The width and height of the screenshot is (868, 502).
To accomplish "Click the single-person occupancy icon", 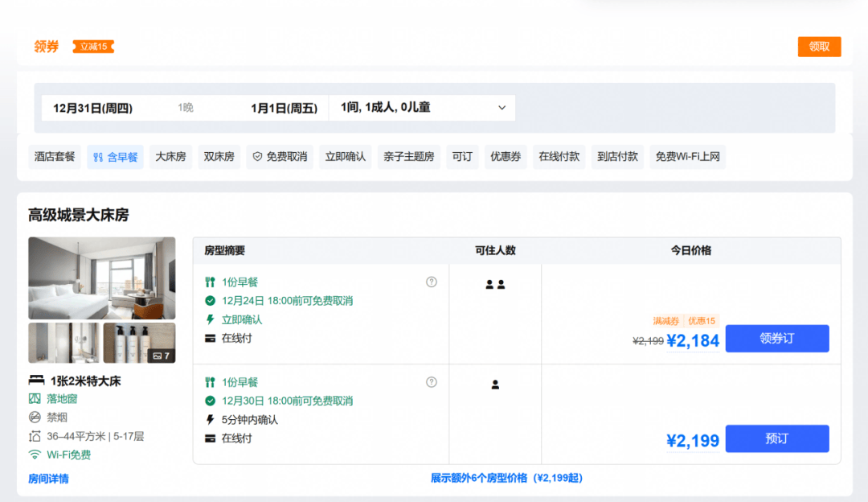I will (x=495, y=385).
